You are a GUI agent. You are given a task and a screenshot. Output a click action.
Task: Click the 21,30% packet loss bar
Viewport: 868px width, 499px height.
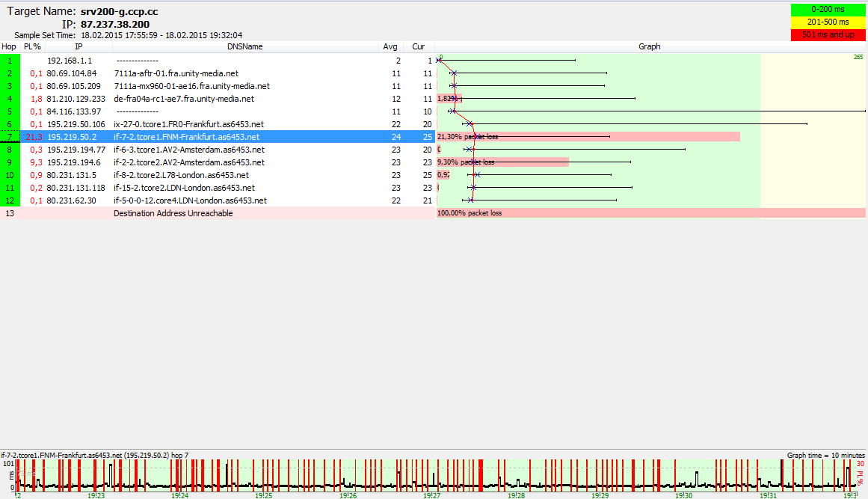(x=588, y=137)
